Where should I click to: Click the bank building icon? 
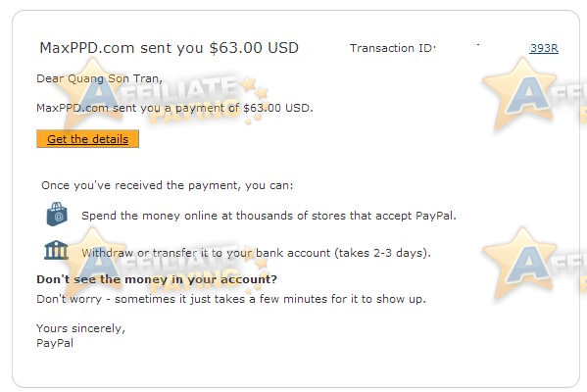tap(56, 250)
